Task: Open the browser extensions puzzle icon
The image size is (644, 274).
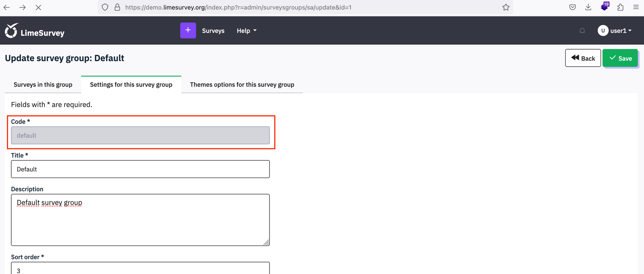Action: (620, 7)
